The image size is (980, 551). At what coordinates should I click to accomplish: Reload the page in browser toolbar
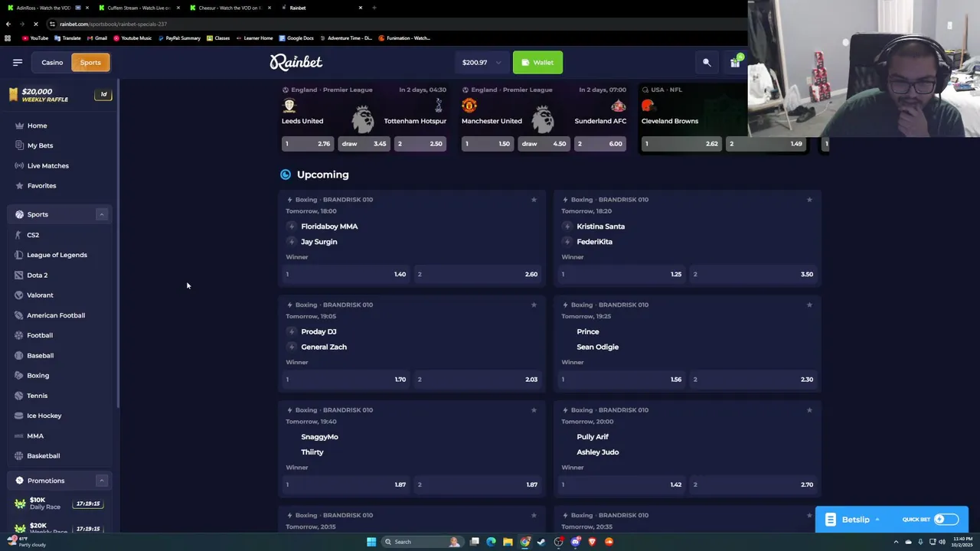point(35,24)
